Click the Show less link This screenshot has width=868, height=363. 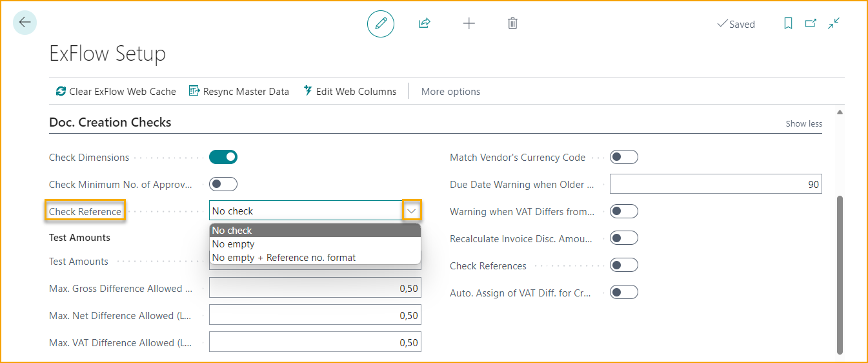804,123
